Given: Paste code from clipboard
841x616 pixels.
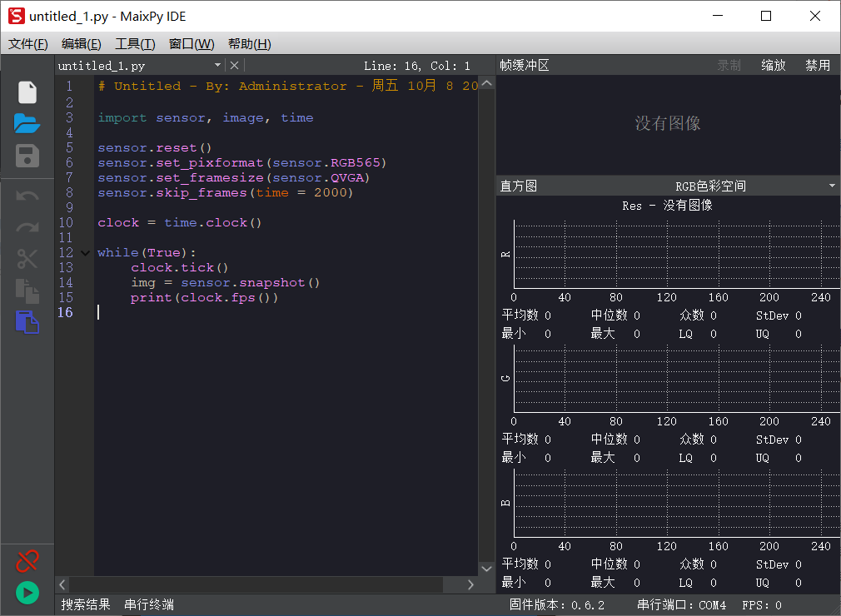Looking at the screenshot, I should [27, 322].
